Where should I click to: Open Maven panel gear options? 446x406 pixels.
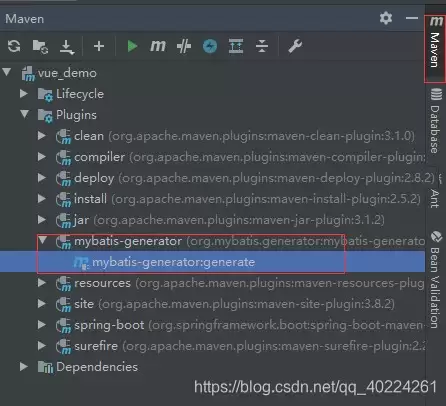[386, 18]
